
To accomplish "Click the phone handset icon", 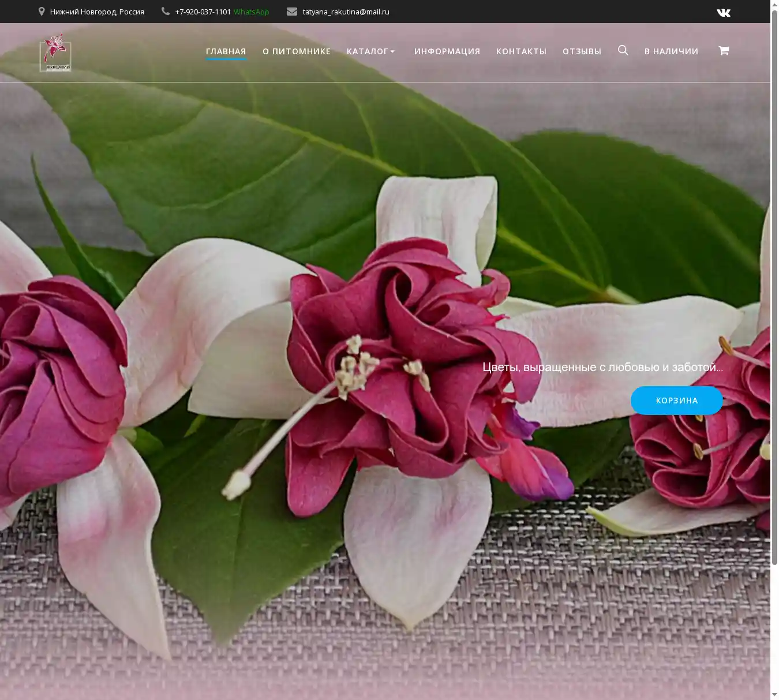I will click(166, 12).
